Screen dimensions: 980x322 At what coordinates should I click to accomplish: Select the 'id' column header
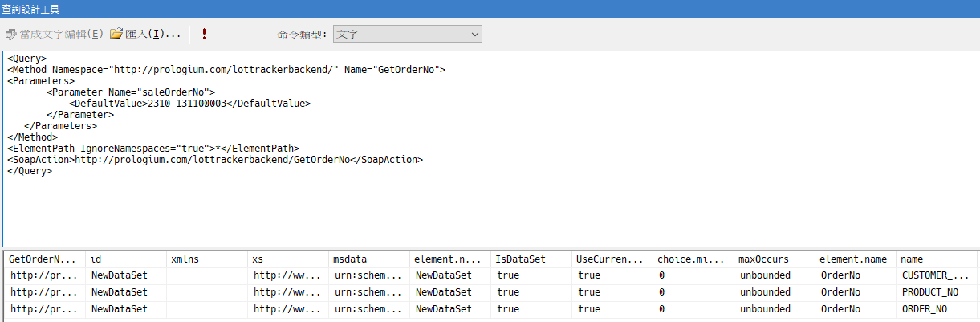click(125, 259)
